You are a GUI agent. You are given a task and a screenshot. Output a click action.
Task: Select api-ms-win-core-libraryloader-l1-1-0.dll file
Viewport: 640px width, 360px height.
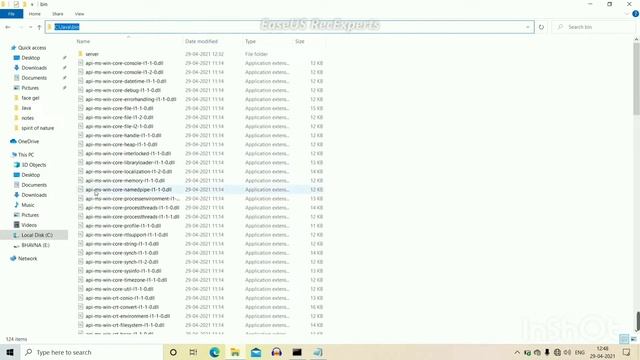pos(130,162)
